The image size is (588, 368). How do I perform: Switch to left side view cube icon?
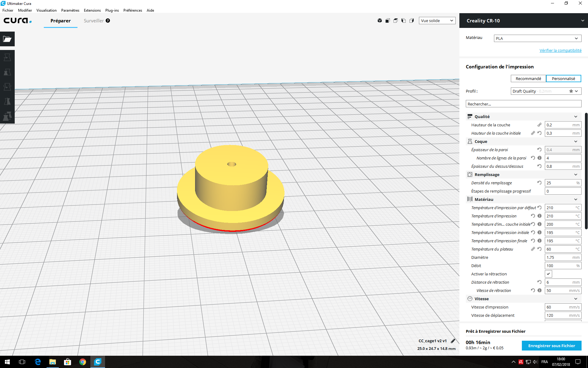pyautogui.click(x=404, y=21)
